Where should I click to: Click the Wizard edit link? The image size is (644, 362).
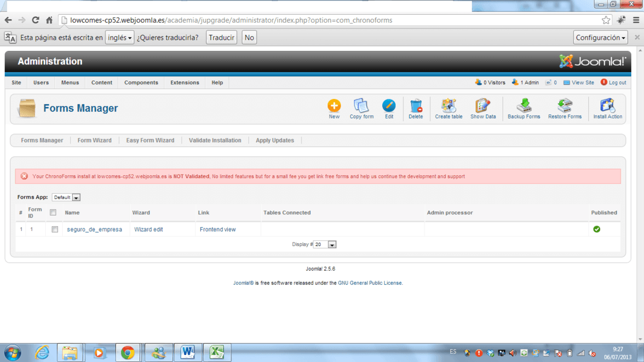(x=149, y=230)
